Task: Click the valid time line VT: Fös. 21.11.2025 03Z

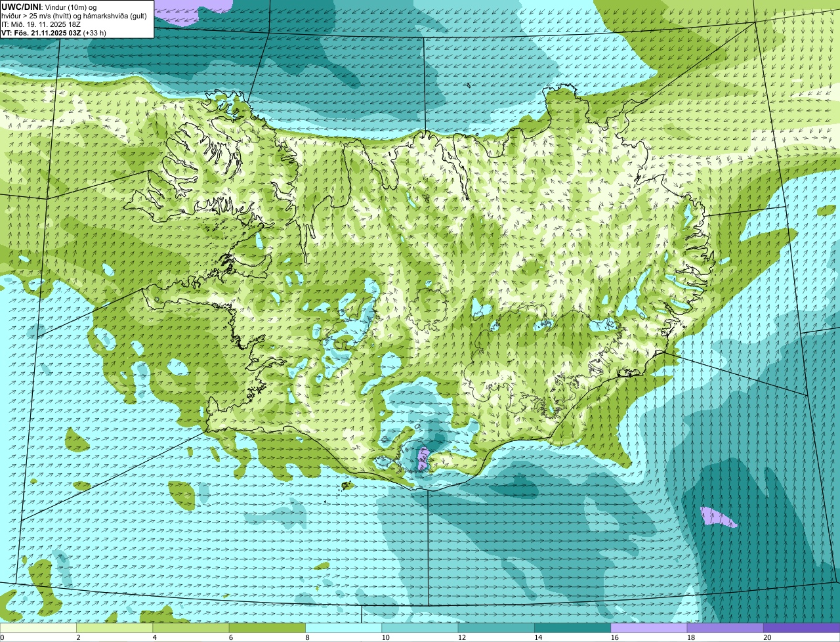Action: pyautogui.click(x=53, y=32)
